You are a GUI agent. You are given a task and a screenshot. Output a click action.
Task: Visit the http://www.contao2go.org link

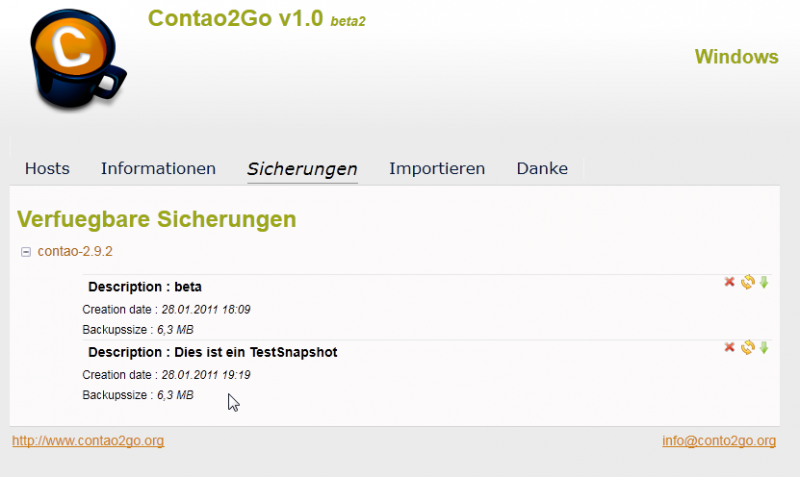coord(88,440)
